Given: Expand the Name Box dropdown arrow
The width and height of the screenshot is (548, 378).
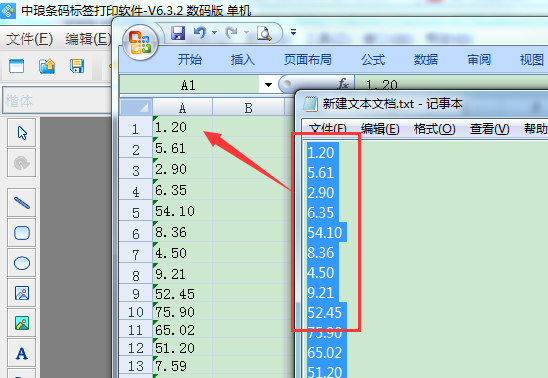Looking at the screenshot, I should (x=268, y=85).
